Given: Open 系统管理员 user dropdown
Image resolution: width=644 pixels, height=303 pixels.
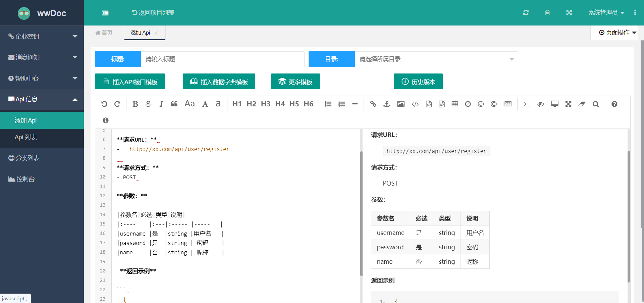Looking at the screenshot, I should [606, 13].
